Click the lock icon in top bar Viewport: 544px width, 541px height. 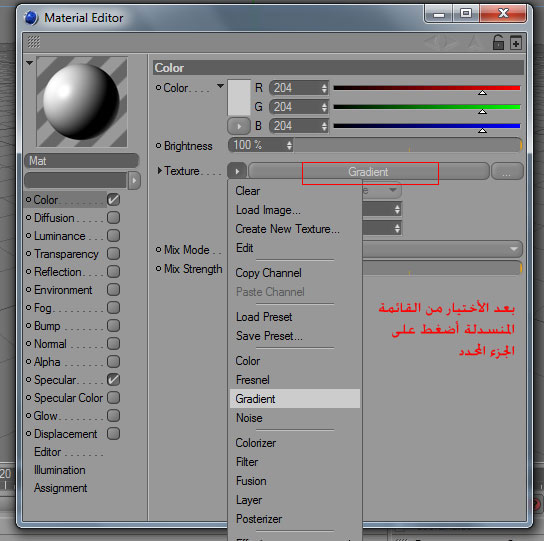pyautogui.click(x=498, y=43)
